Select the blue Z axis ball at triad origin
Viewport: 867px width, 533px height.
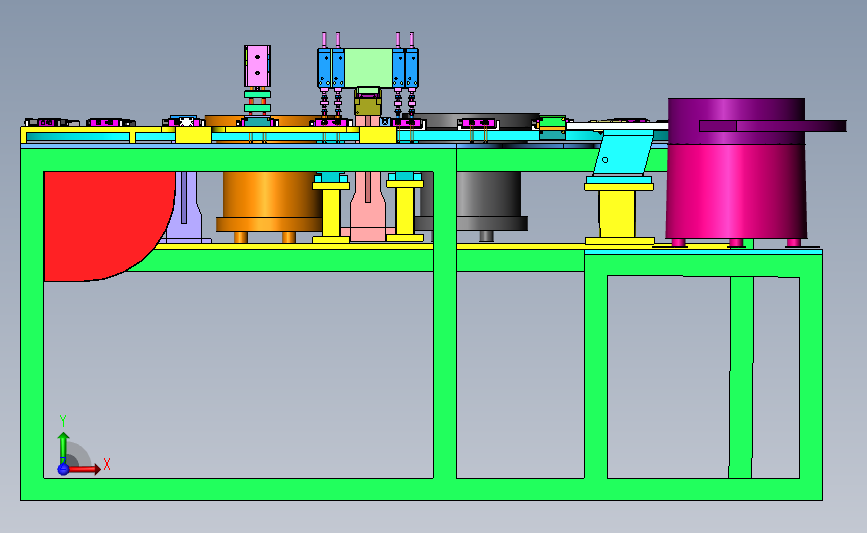click(63, 469)
